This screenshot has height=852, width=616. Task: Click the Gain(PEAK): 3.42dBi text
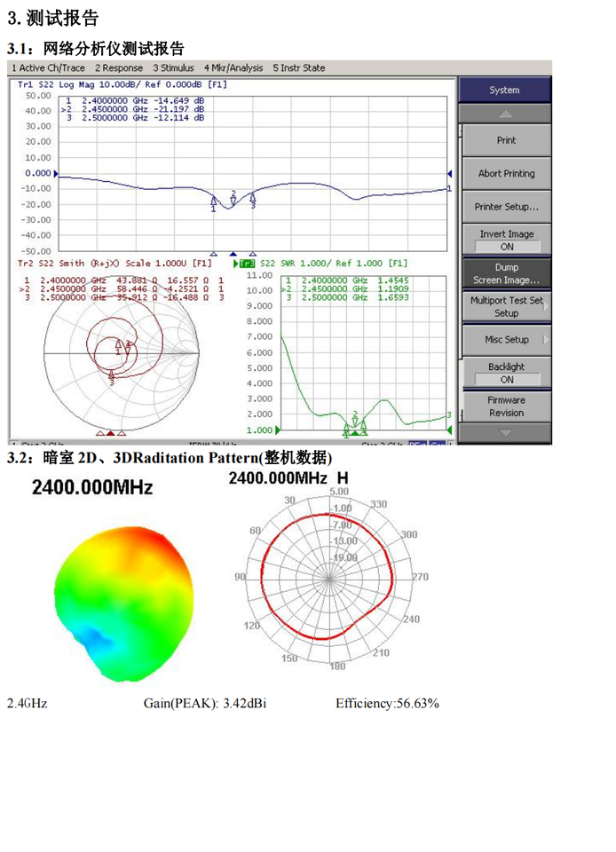click(205, 703)
